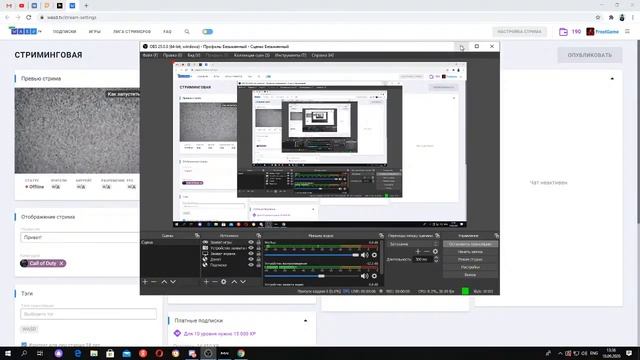The width and height of the screenshot is (640, 360).
Task: Hide the Донат source
Action: [251, 259]
